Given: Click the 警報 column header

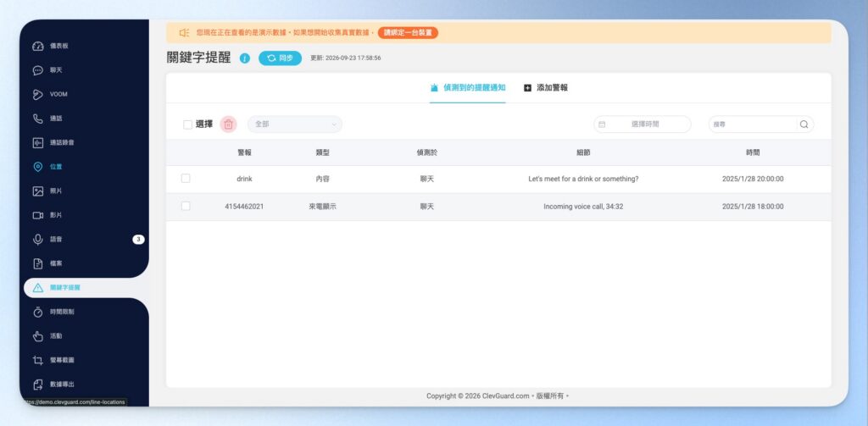Looking at the screenshot, I should tap(244, 152).
